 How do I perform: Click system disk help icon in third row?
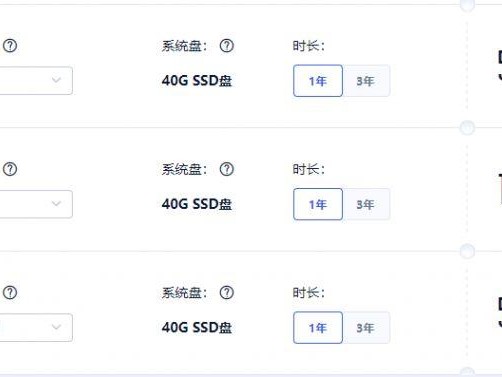227,292
